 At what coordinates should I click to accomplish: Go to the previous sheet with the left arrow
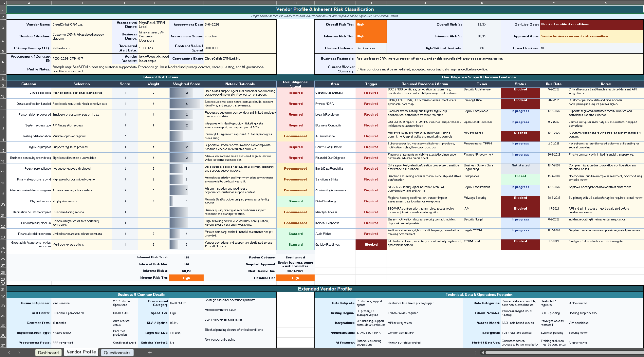(x=9, y=353)
